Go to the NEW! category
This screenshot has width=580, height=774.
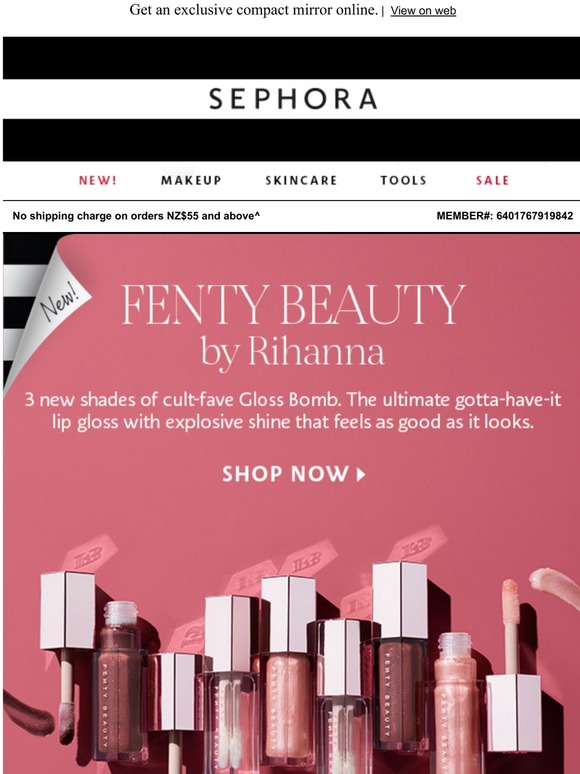click(98, 180)
